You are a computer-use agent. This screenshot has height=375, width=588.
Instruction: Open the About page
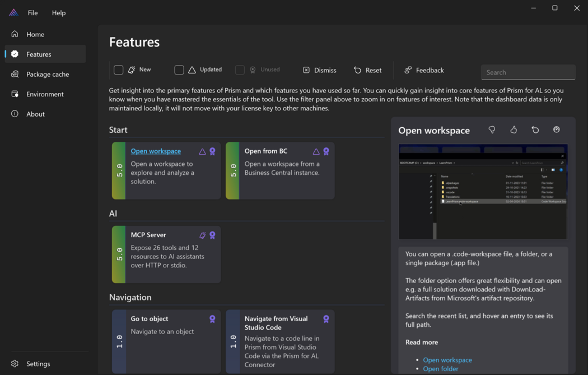click(x=45, y=114)
